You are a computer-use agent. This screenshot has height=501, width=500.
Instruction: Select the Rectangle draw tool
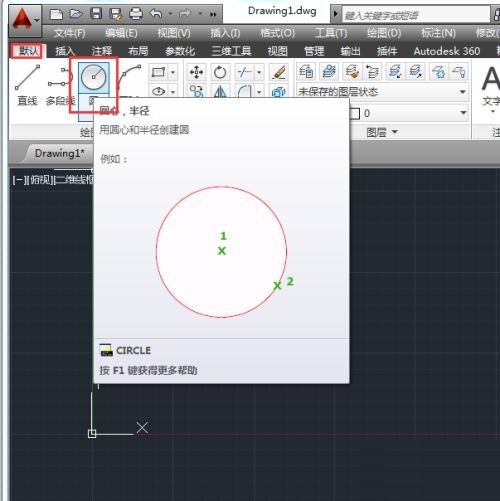pos(158,72)
